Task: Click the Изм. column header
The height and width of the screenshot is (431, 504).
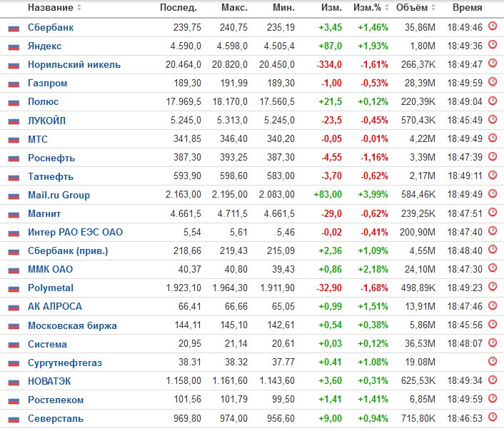Action: point(331,7)
